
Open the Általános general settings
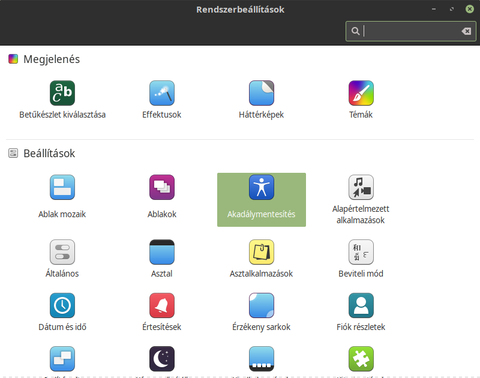click(62, 259)
